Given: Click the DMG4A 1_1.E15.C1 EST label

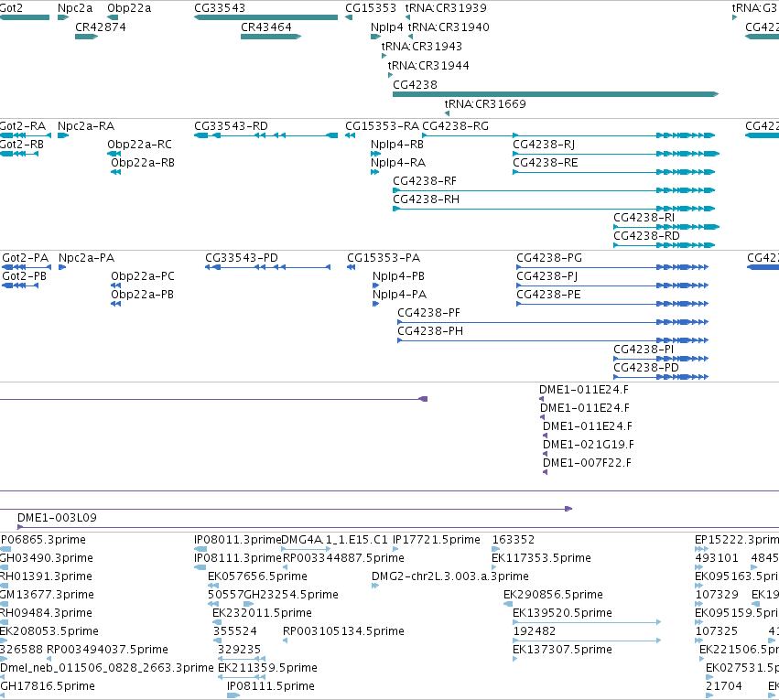Looking at the screenshot, I should [x=335, y=540].
